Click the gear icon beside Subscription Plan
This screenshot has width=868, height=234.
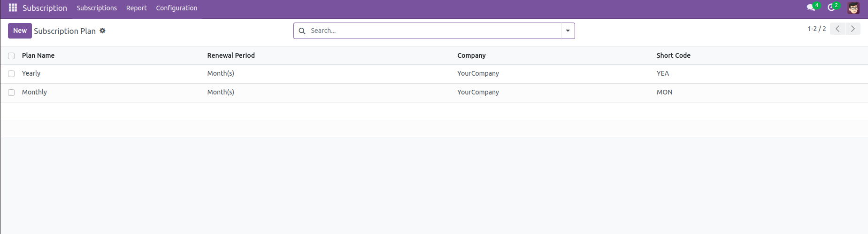point(102,31)
